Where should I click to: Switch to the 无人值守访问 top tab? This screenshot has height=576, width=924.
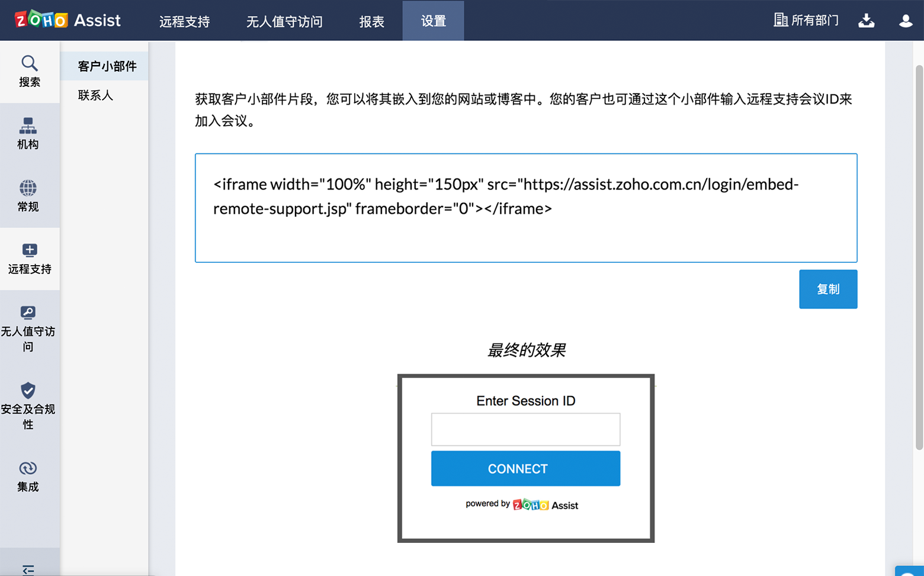[284, 21]
